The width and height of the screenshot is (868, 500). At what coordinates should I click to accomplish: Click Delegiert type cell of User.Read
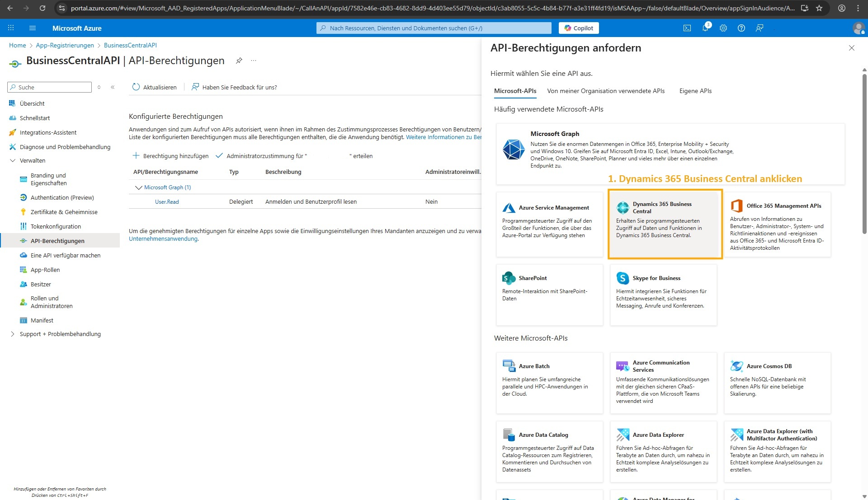tap(241, 202)
